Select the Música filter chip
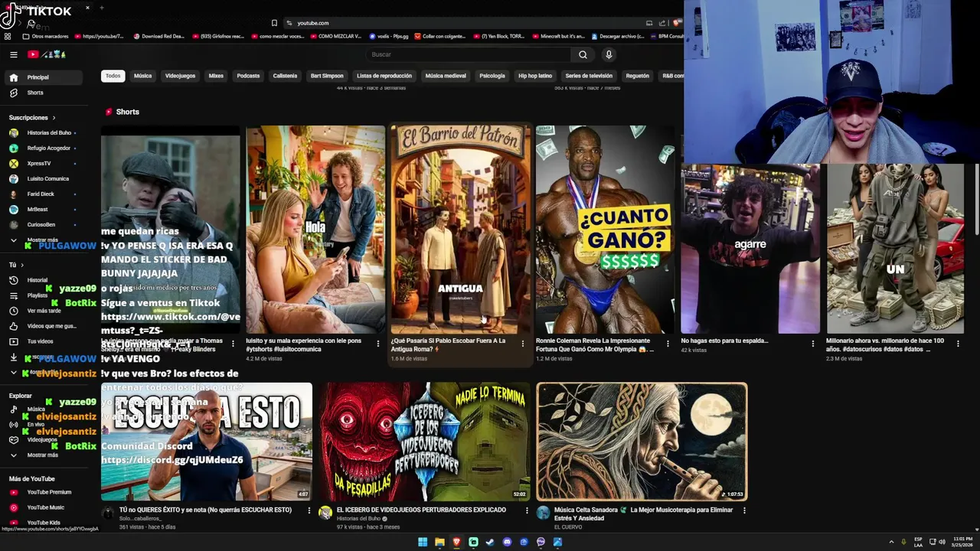Screen dimensions: 980x551 [x=143, y=76]
